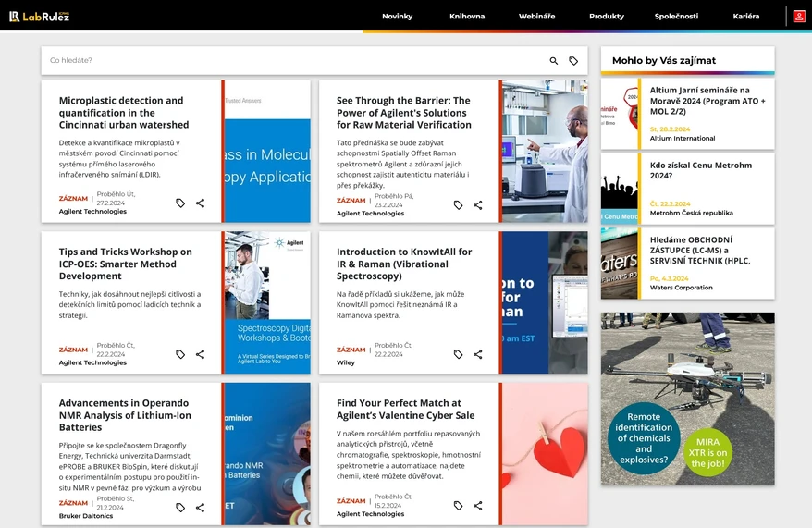Click the LabRulez logo
Viewport: 812px width, 528px height.
point(40,16)
